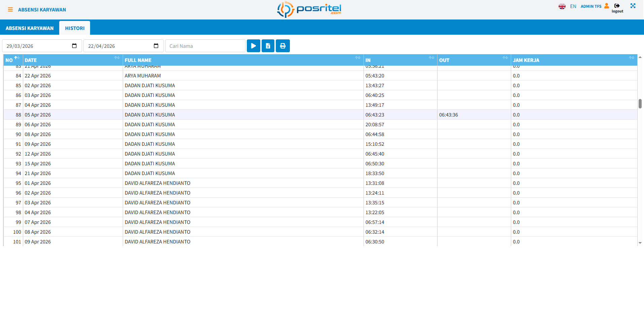Sort by the NO column header
Image resolution: width=644 pixels, height=334 pixels.
pos(13,60)
